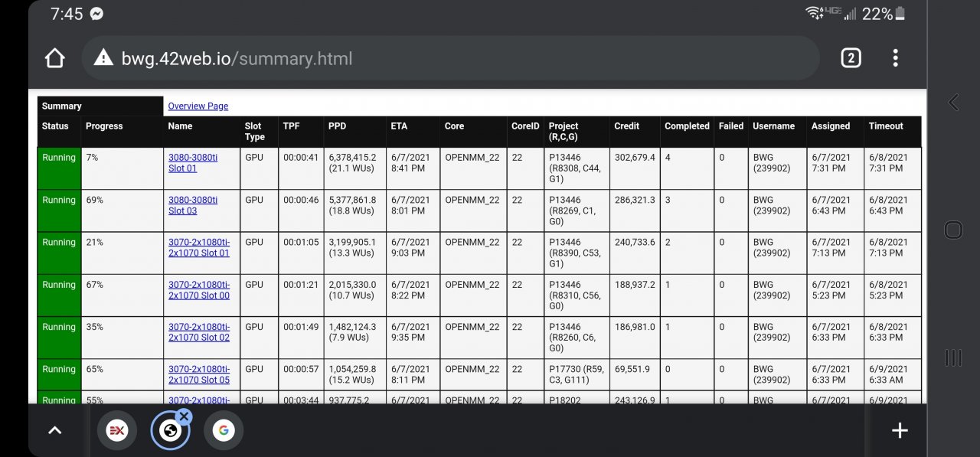Tap the Android back navigation arrow

coord(953,103)
